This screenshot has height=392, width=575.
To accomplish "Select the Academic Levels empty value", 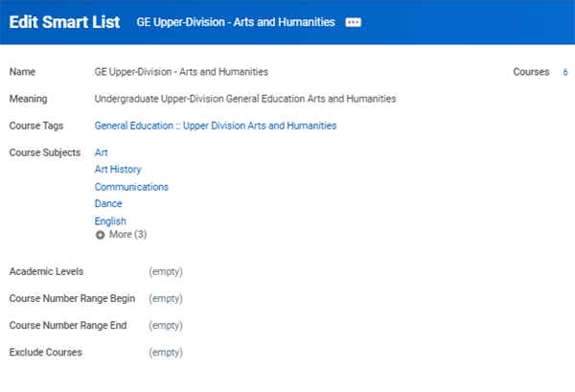I will tap(166, 272).
